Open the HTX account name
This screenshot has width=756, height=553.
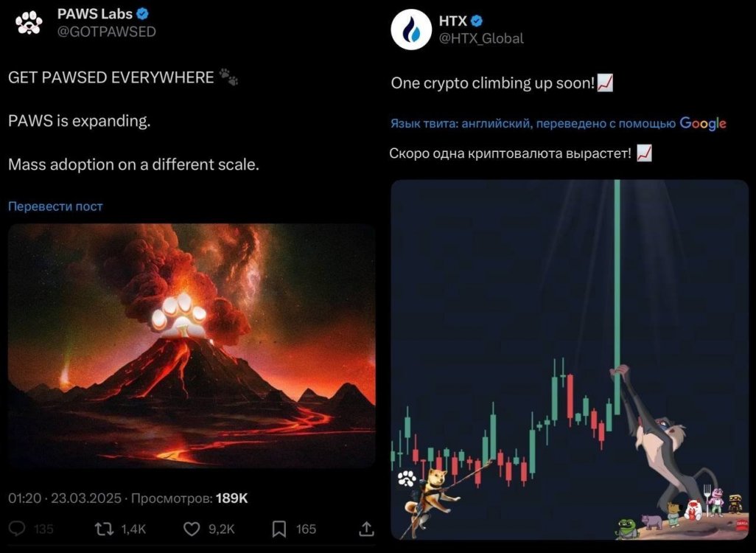coord(452,21)
